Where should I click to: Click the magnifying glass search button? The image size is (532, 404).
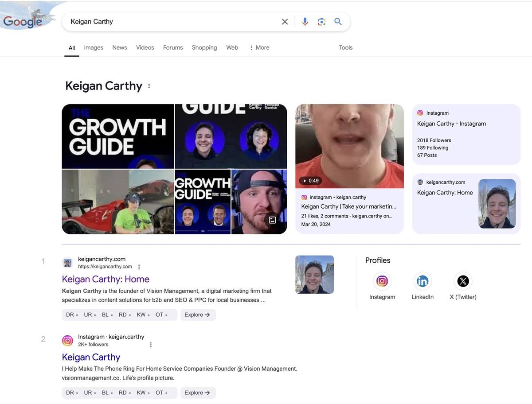click(x=338, y=22)
